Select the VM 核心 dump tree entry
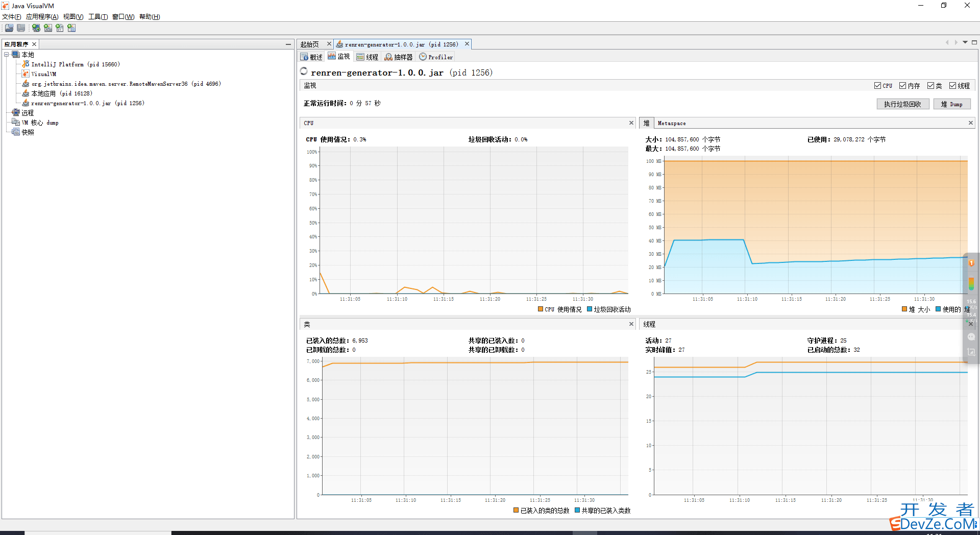 click(40, 123)
